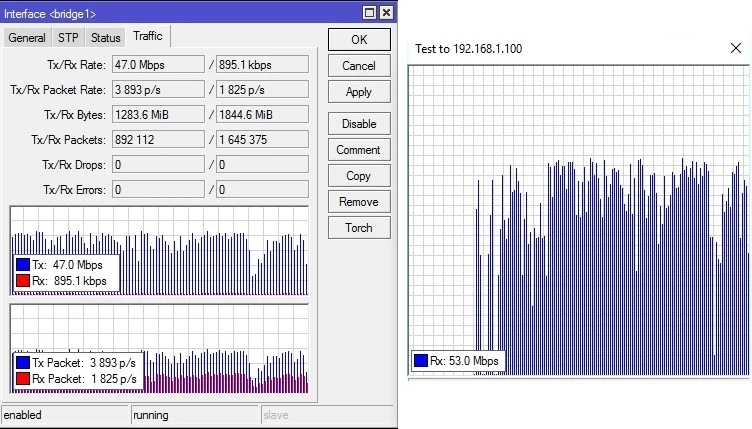The image size is (752, 429).
Task: Click the blue Tx legend swatch in rate graph
Action: click(x=23, y=265)
